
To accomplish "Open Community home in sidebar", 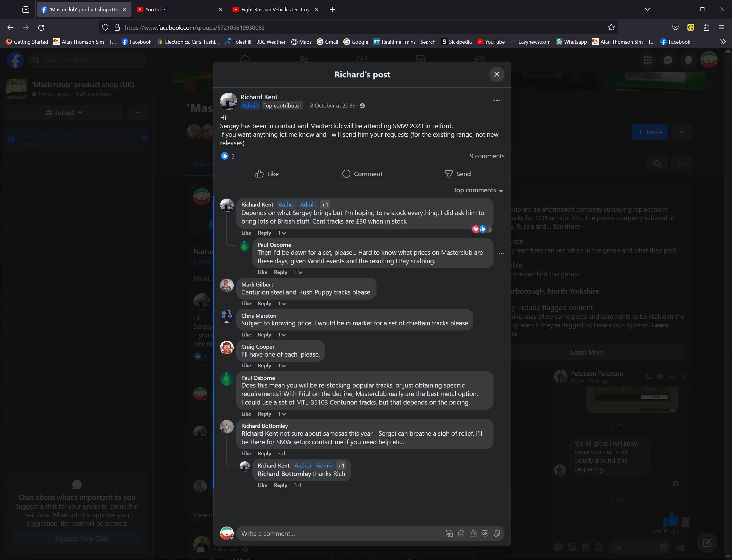I will [76, 138].
